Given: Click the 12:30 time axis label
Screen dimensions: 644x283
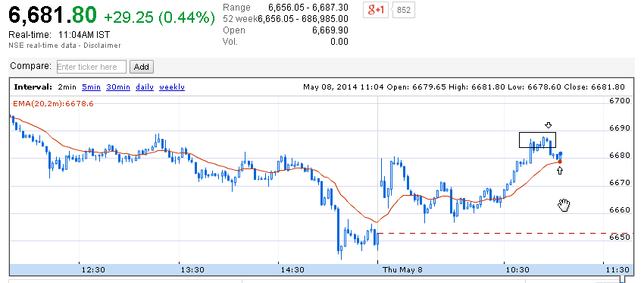Looking at the screenshot, I should click(93, 270).
